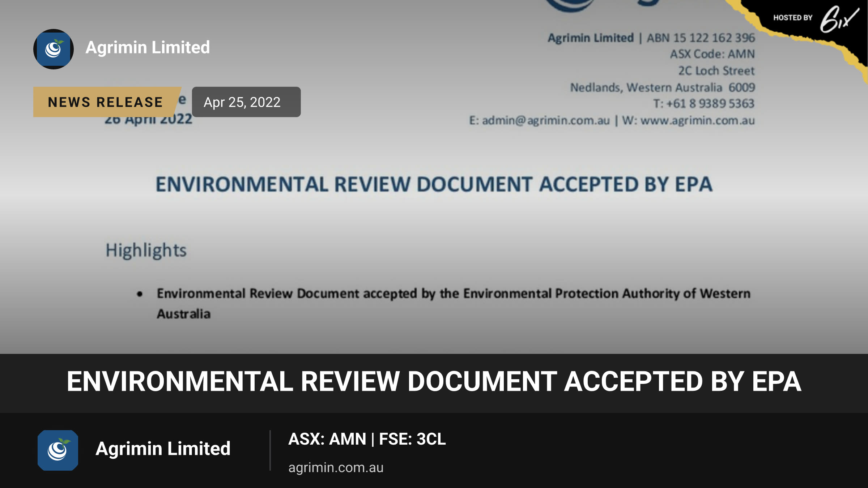Click the www.agrimin.com.au website address
The height and width of the screenshot is (488, 868).
click(698, 120)
